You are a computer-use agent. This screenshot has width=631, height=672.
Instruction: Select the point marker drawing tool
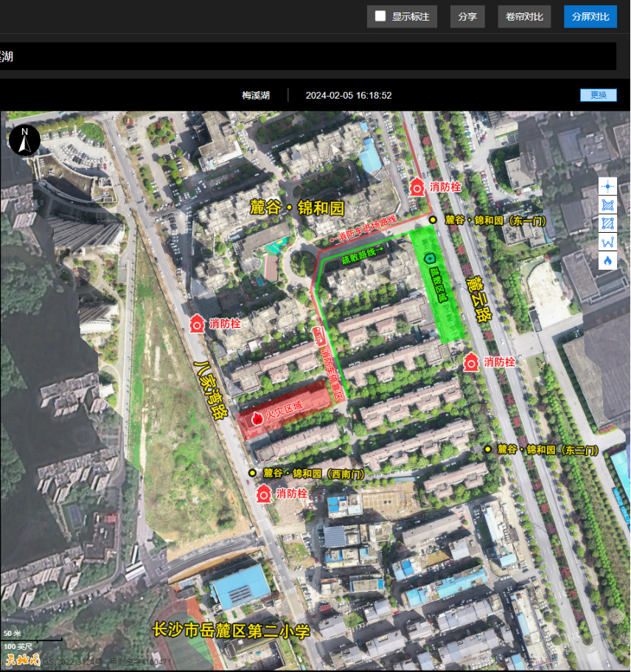pos(607,186)
